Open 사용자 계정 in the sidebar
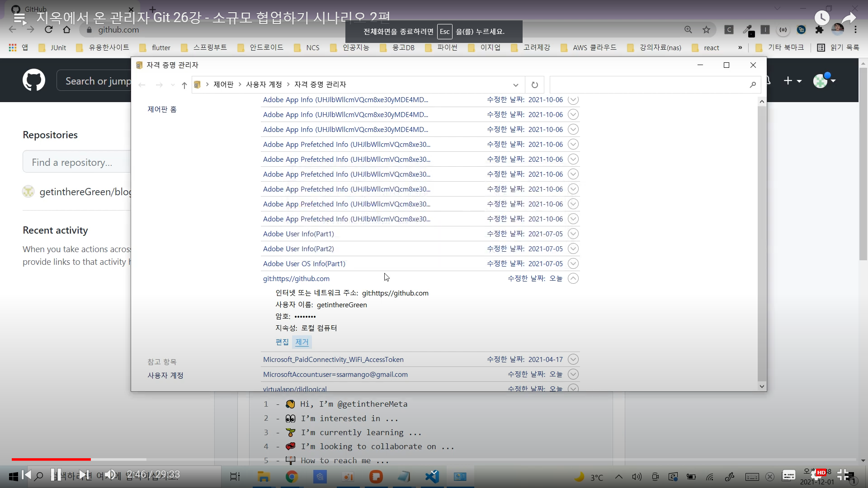Viewport: 868px width, 488px height. pos(165,375)
